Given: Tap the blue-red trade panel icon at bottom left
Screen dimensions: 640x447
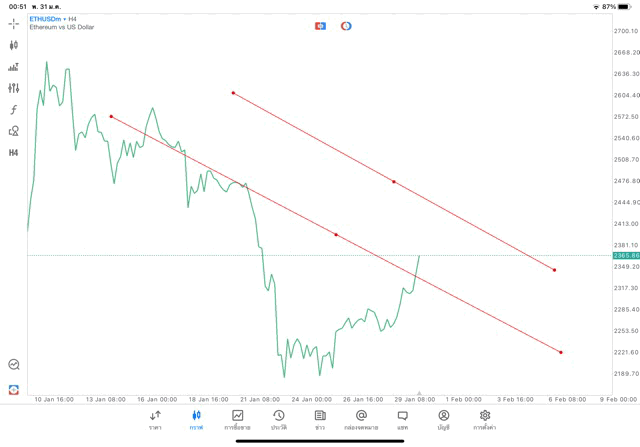Looking at the screenshot, I should pyautogui.click(x=13, y=389).
